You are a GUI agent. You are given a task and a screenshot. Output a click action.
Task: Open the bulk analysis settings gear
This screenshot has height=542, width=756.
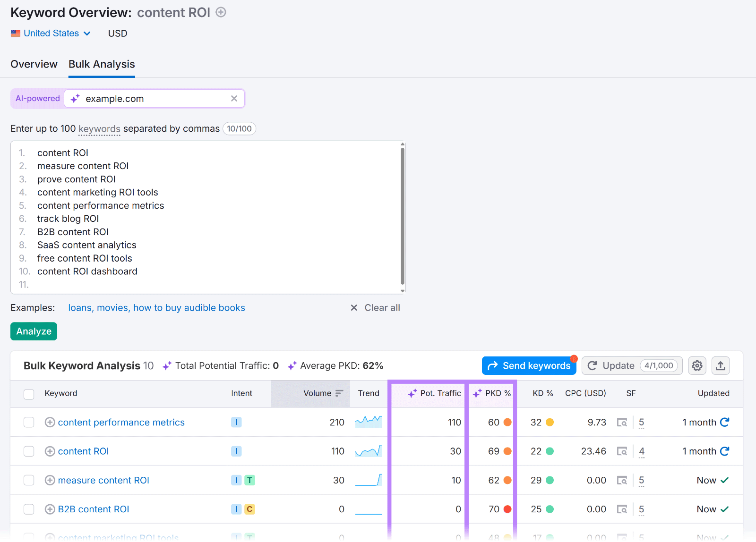coord(696,365)
